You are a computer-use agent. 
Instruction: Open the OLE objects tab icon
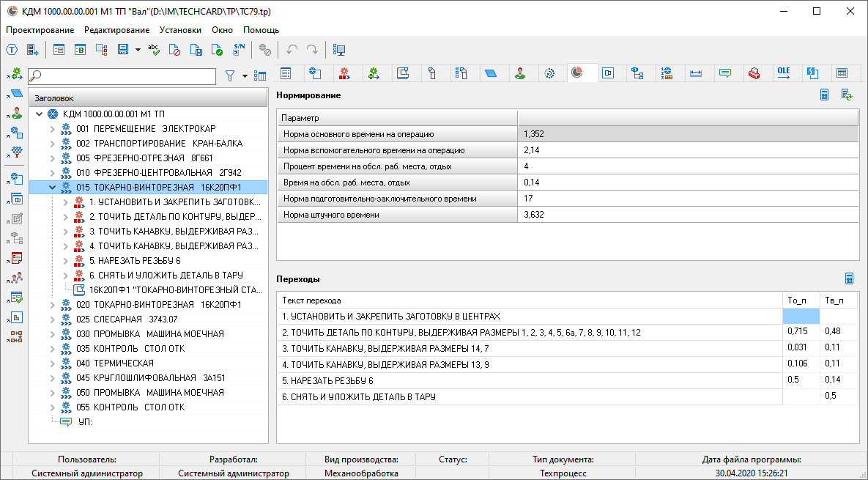(x=784, y=73)
